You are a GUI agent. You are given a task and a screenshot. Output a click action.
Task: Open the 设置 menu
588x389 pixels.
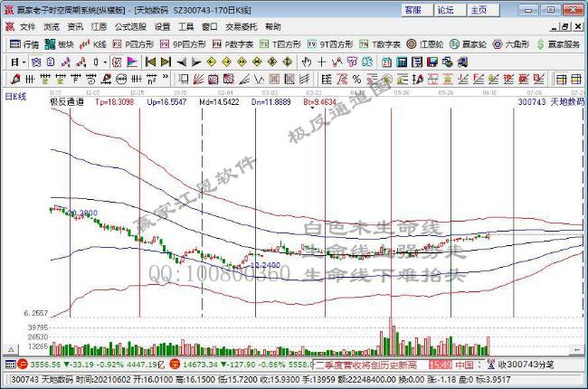coord(162,26)
